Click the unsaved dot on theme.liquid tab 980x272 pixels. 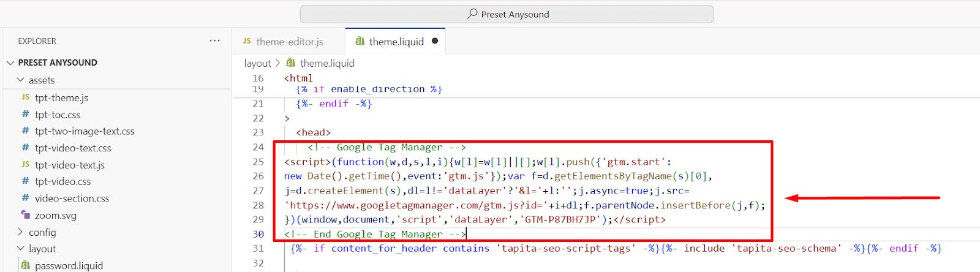pyautogui.click(x=435, y=41)
